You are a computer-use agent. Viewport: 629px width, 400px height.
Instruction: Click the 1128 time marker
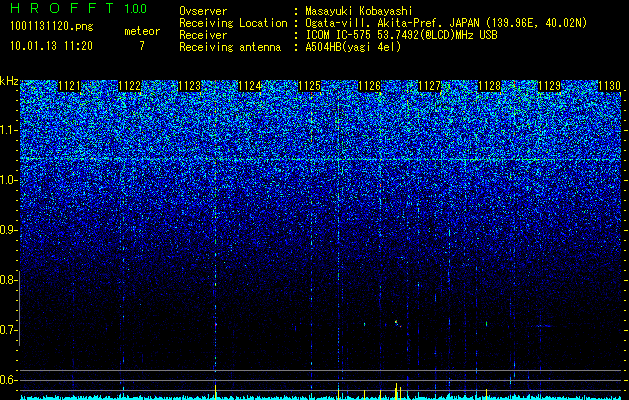point(489,86)
